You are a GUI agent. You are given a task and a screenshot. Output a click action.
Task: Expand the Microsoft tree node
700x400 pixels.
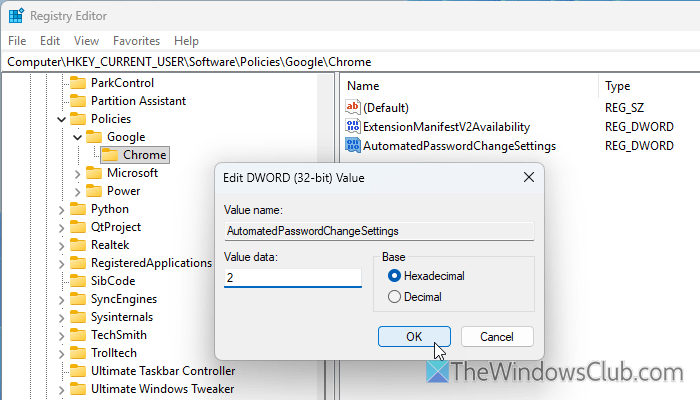pyautogui.click(x=78, y=174)
